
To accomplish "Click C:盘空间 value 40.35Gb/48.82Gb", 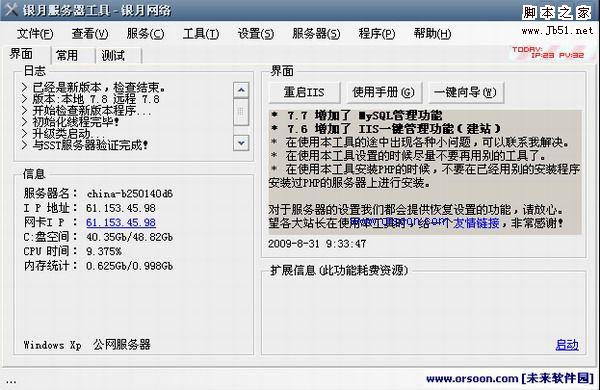I will [129, 237].
